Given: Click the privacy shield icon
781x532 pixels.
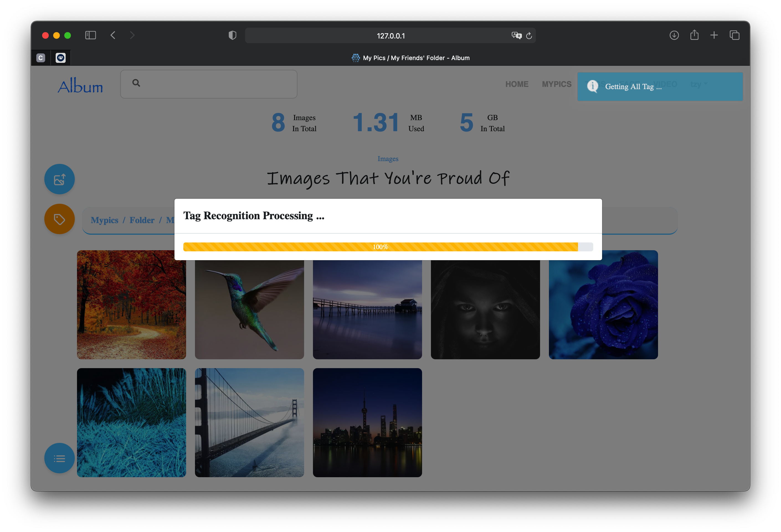Looking at the screenshot, I should click(232, 35).
